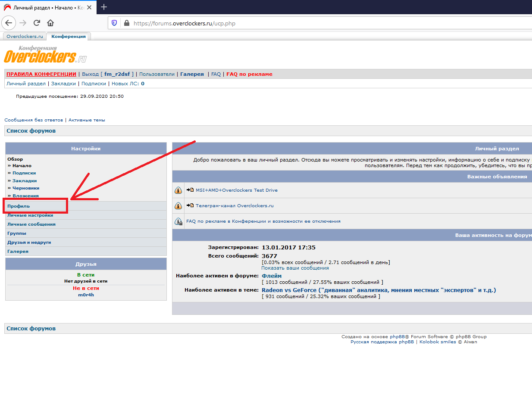Click the padlock site security icon
This screenshot has height=398, width=532.
tap(126, 23)
